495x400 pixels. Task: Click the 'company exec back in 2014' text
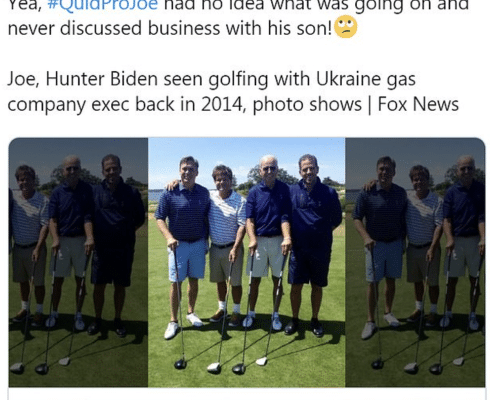125,105
